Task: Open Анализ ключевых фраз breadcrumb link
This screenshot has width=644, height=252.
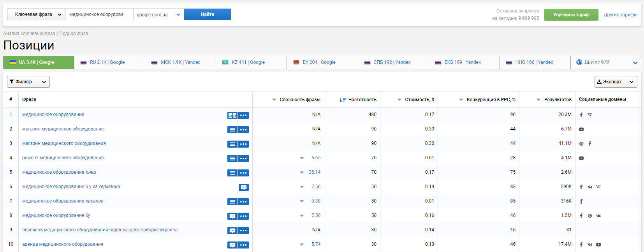Action: pos(29,33)
